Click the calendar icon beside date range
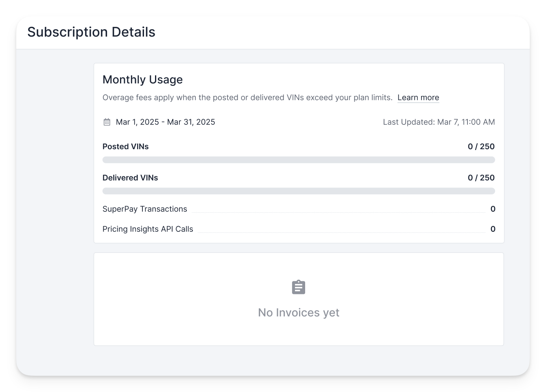Viewport: 546px width, 392px height. (107, 122)
